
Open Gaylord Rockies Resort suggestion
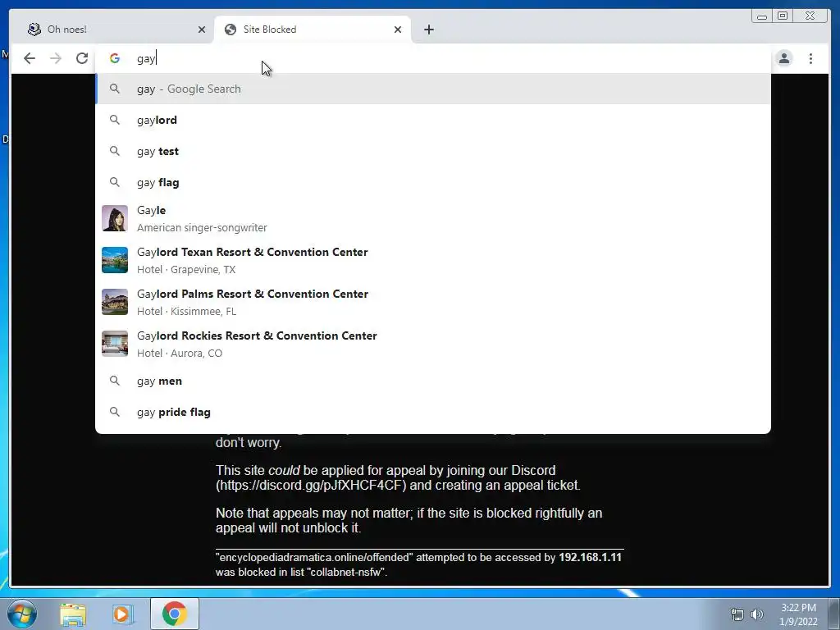pos(433,344)
